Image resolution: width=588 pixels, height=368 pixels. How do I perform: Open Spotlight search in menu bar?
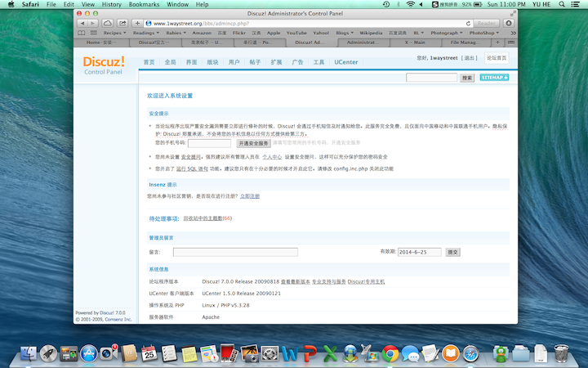pos(562,5)
